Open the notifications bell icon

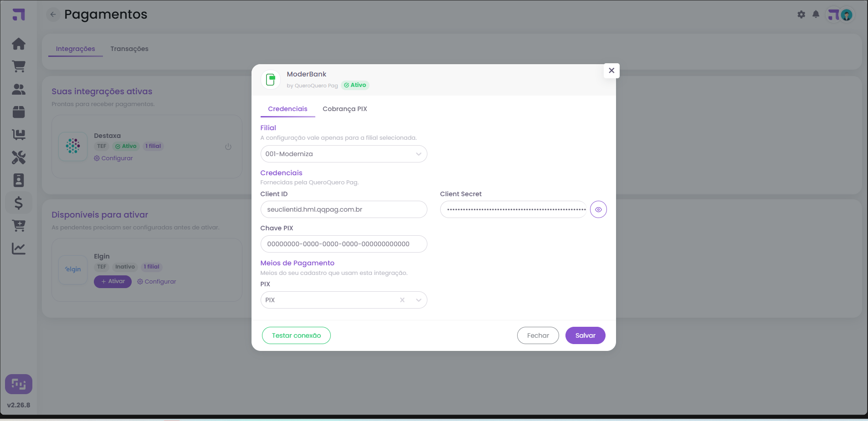click(x=816, y=15)
